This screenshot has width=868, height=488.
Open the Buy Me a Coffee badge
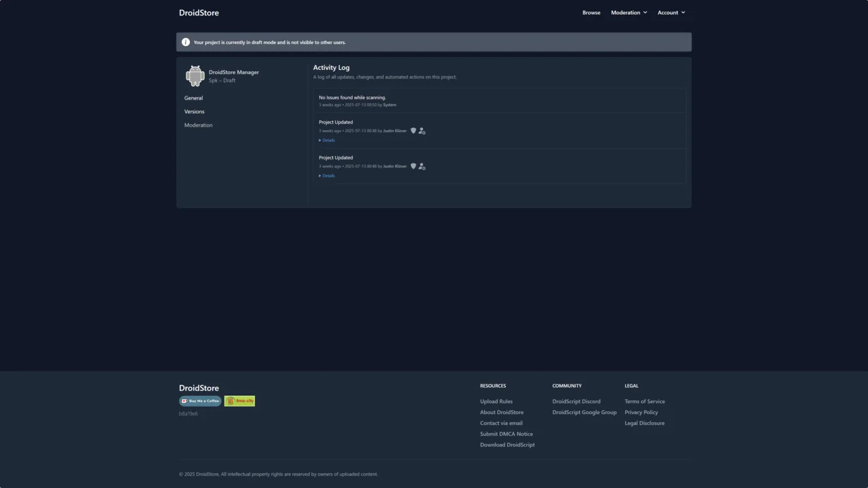pos(200,401)
